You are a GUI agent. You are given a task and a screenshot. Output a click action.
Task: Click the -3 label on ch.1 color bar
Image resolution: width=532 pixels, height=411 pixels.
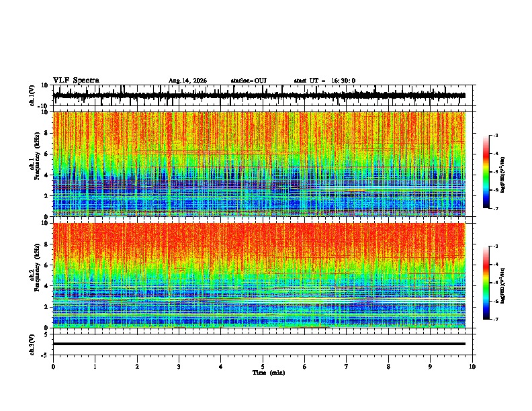coord(496,135)
